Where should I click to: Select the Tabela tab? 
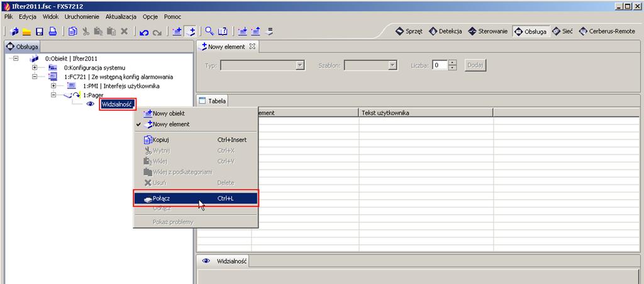(213, 101)
